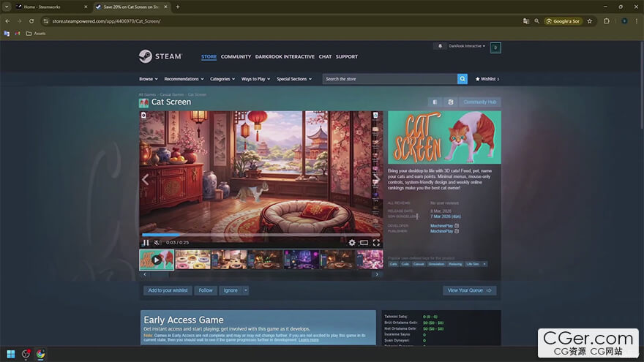
Task: Open CHAT menu item
Action: coord(325,56)
